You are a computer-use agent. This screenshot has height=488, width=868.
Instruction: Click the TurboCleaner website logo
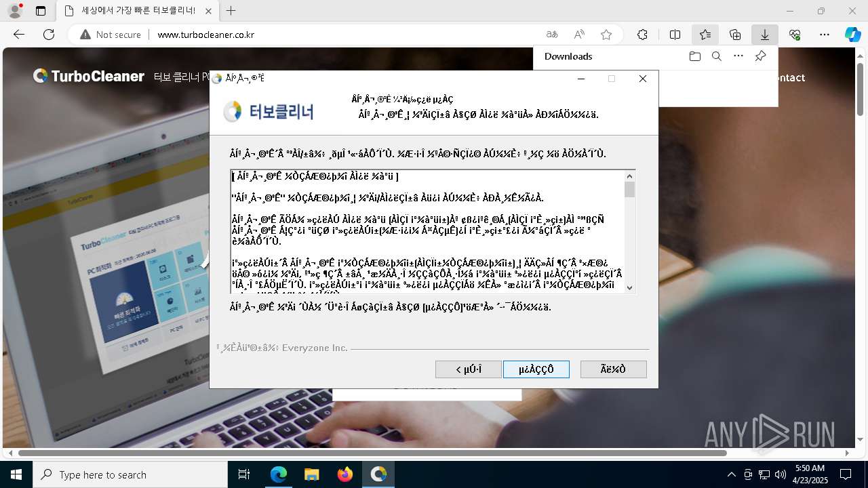tap(89, 77)
